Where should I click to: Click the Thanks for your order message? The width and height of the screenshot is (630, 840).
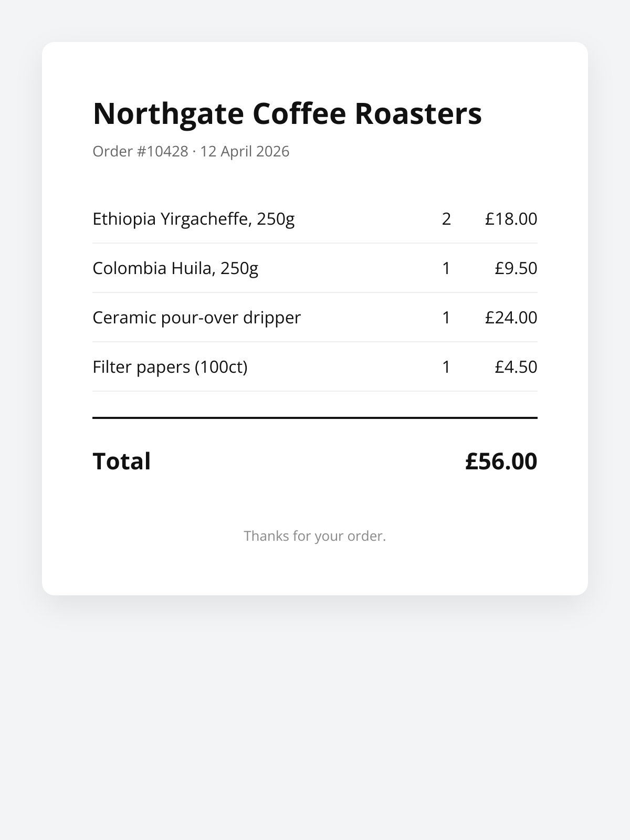tap(315, 536)
